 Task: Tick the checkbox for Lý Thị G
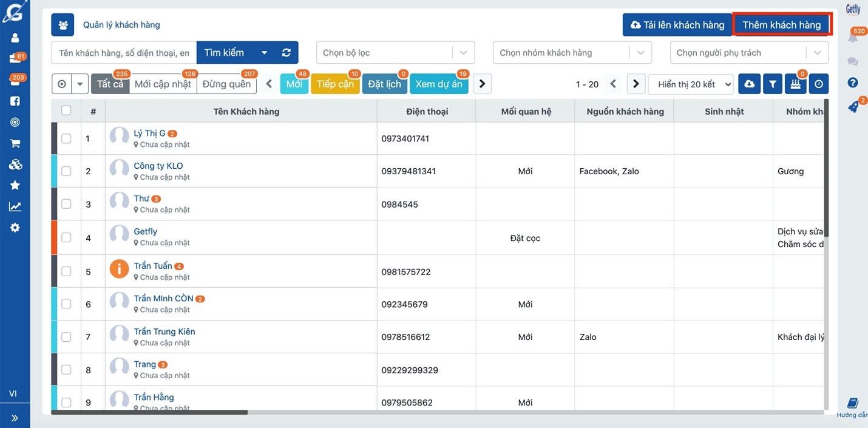(66, 138)
